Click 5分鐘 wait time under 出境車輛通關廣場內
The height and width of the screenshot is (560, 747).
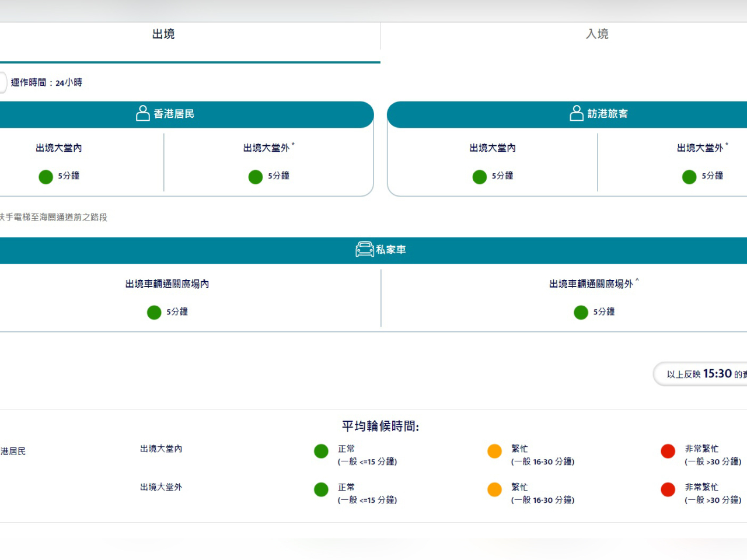tap(177, 312)
